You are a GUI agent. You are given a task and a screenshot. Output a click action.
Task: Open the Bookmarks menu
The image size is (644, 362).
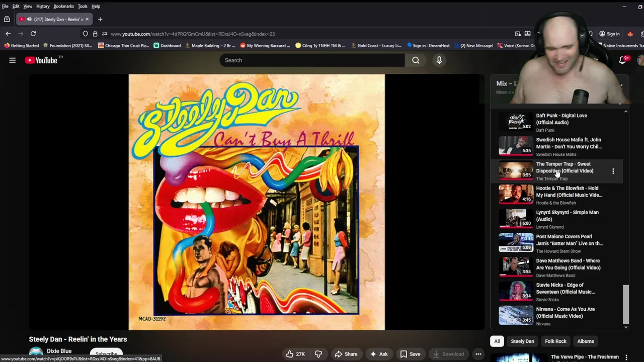tap(64, 6)
